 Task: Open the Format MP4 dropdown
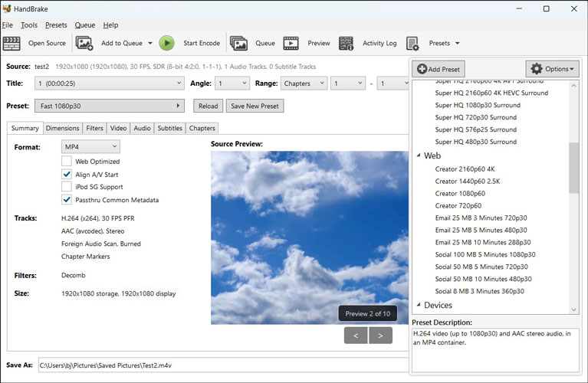point(90,146)
